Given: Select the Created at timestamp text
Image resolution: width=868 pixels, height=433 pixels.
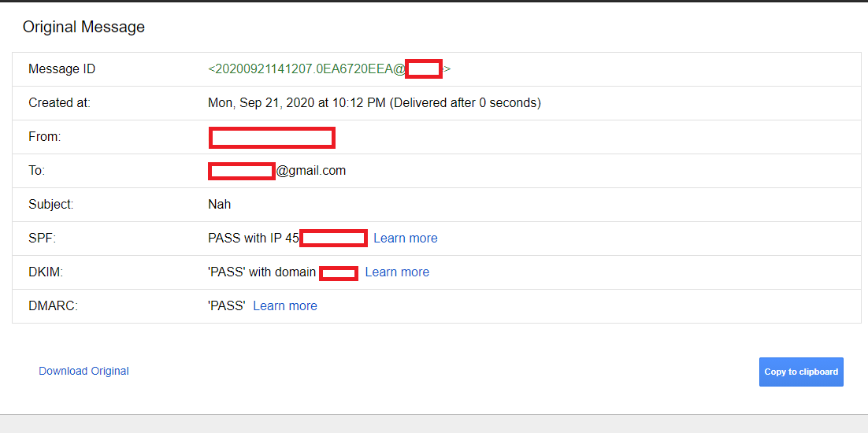Looking at the screenshot, I should point(374,103).
